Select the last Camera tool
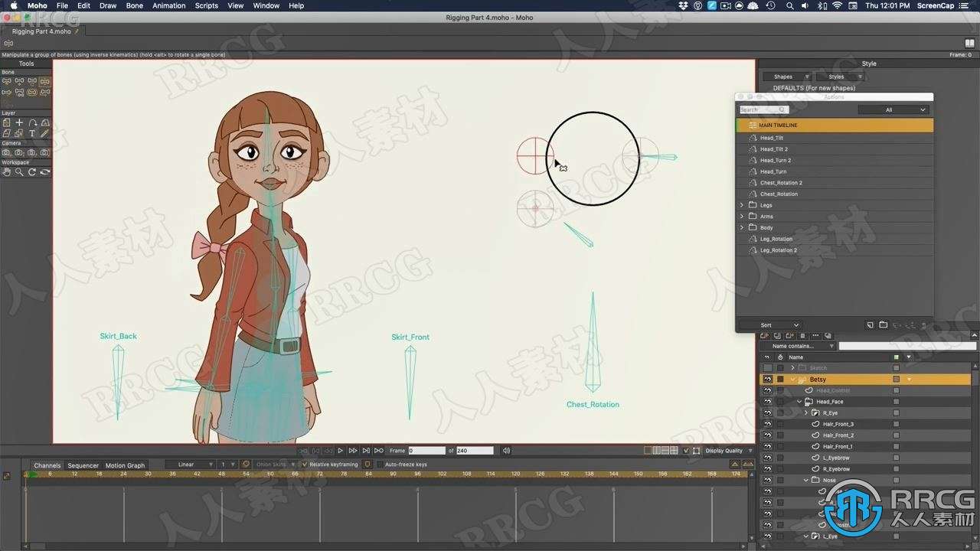The image size is (980, 551). pos(44,152)
